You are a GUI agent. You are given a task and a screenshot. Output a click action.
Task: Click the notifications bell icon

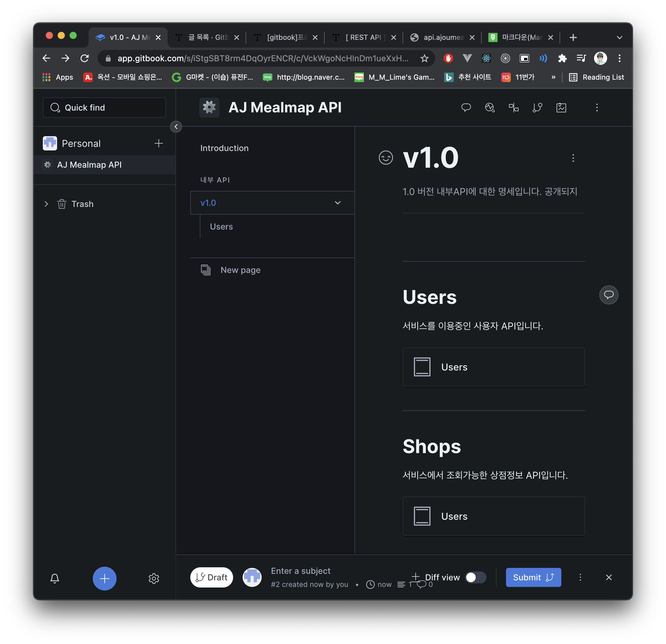[x=55, y=578]
